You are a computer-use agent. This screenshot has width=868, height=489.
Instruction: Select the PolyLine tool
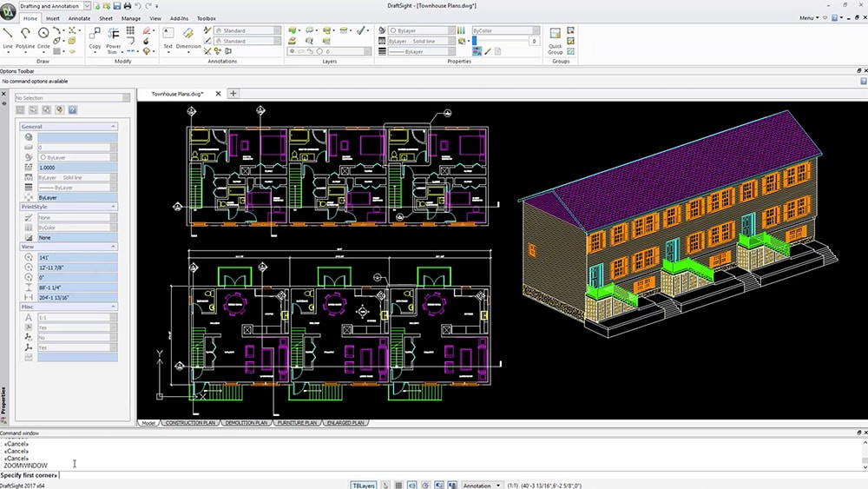[25, 38]
